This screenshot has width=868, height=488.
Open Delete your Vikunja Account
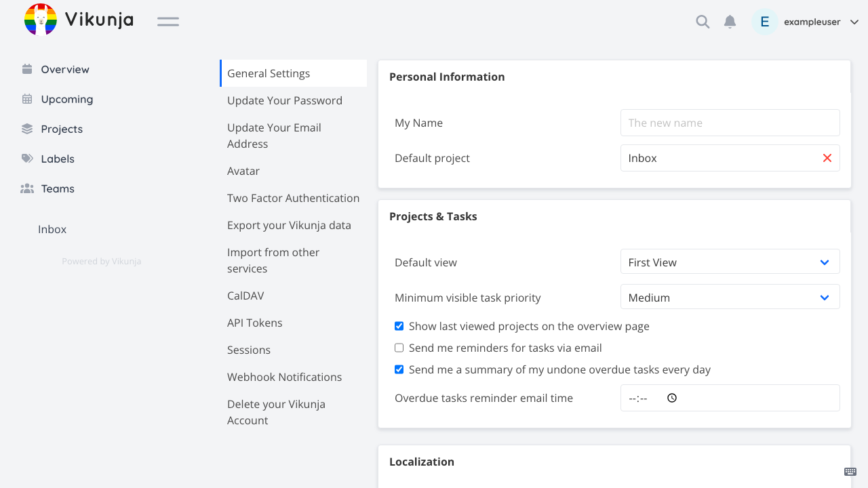(294, 412)
